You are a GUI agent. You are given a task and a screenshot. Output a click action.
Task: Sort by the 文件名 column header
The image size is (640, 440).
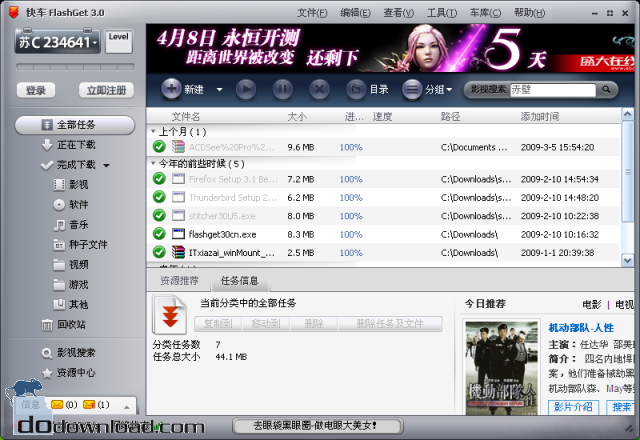click(186, 117)
